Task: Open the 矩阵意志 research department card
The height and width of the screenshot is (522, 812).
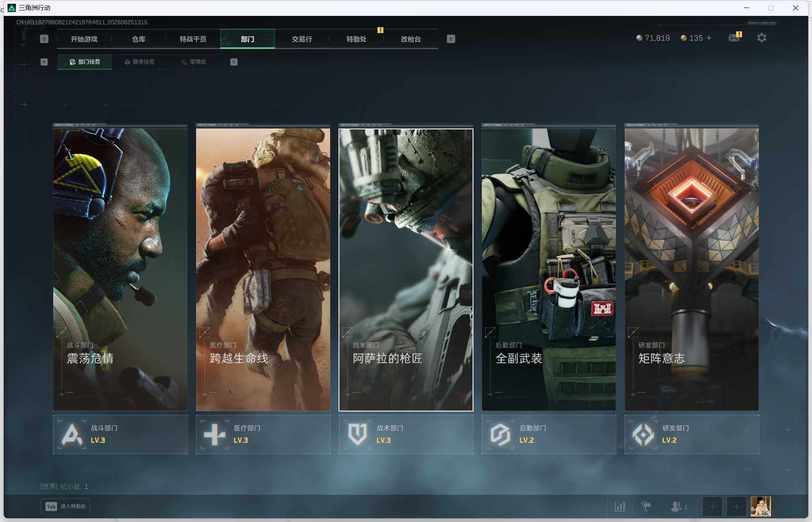Action: [692, 270]
